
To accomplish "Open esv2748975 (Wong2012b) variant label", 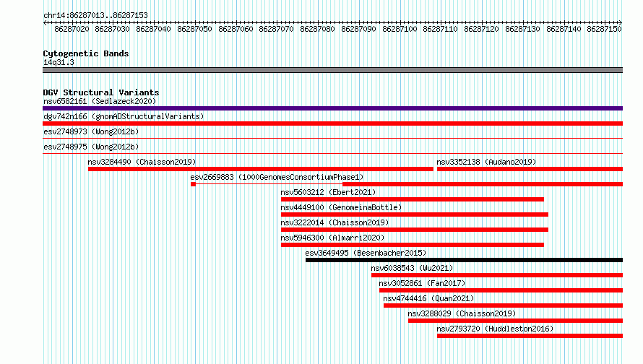I will coord(91,147).
